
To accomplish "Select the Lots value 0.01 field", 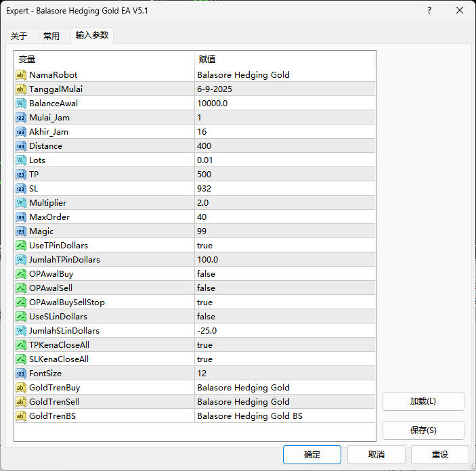I will [207, 160].
